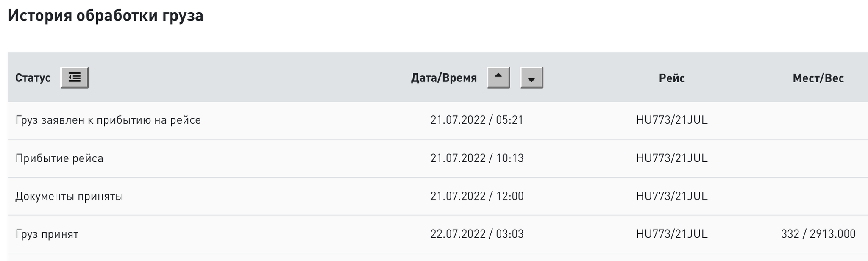
Task: Click the date 21.07.2022 / 05:21
Action: [x=477, y=120]
